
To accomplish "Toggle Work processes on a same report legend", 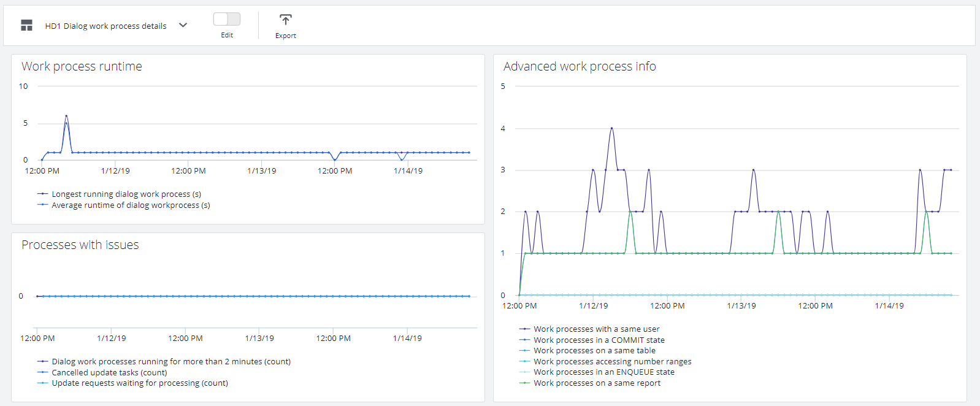I will tap(590, 383).
